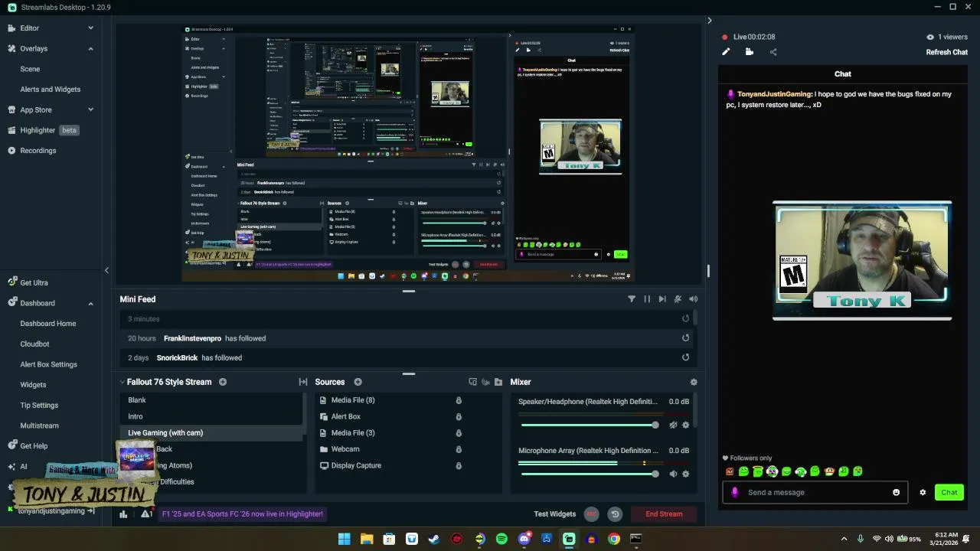
Task: Collapse the Overlays sidebar section
Action: [x=90, y=48]
